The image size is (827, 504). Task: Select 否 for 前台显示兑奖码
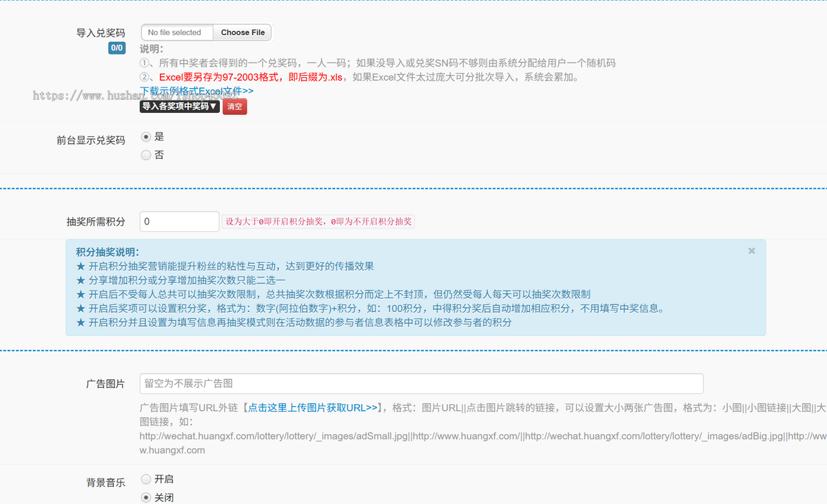click(145, 155)
